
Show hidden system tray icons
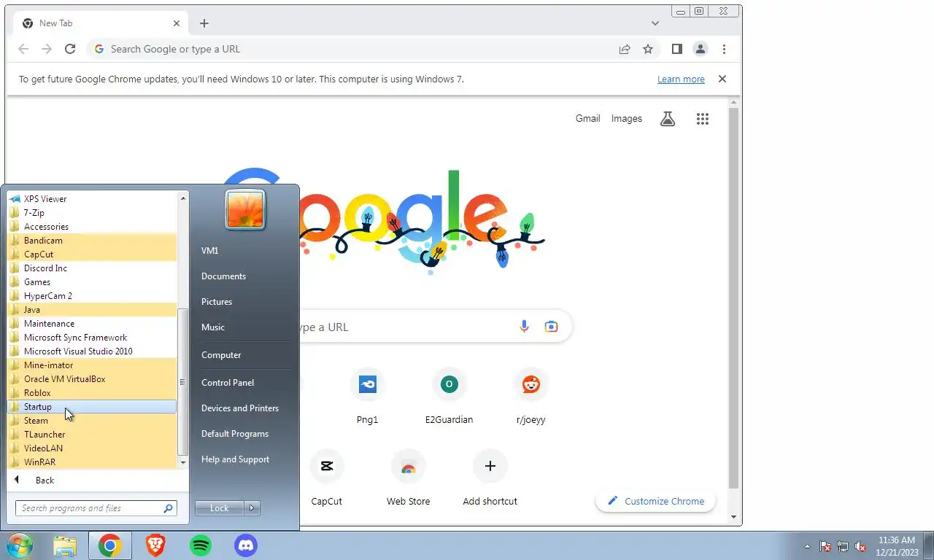807,546
